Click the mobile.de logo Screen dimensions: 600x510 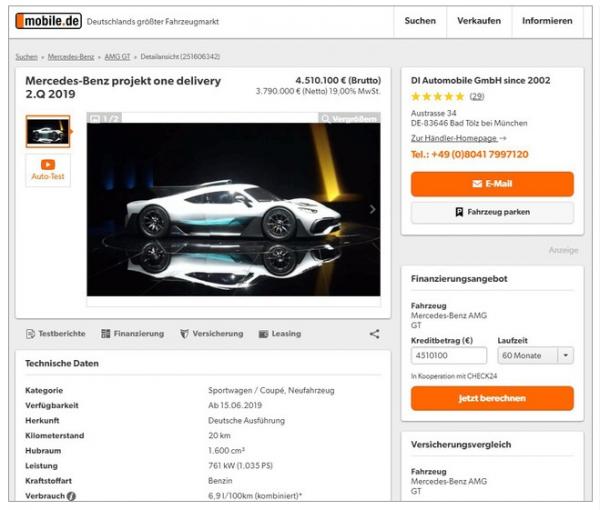(x=47, y=21)
